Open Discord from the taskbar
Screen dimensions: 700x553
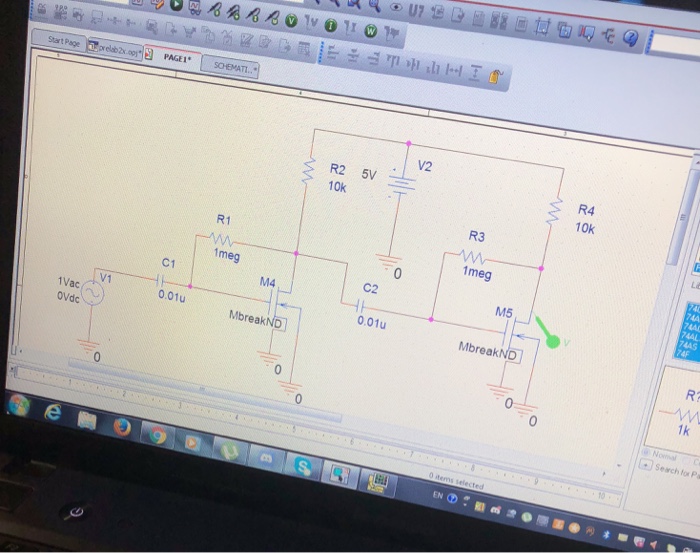pyautogui.click(x=266, y=458)
